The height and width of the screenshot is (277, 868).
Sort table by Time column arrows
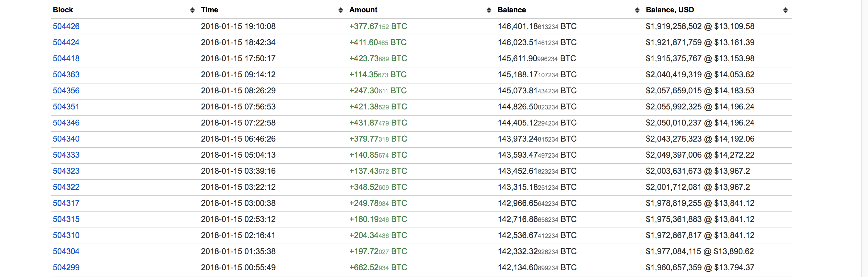pyautogui.click(x=340, y=10)
